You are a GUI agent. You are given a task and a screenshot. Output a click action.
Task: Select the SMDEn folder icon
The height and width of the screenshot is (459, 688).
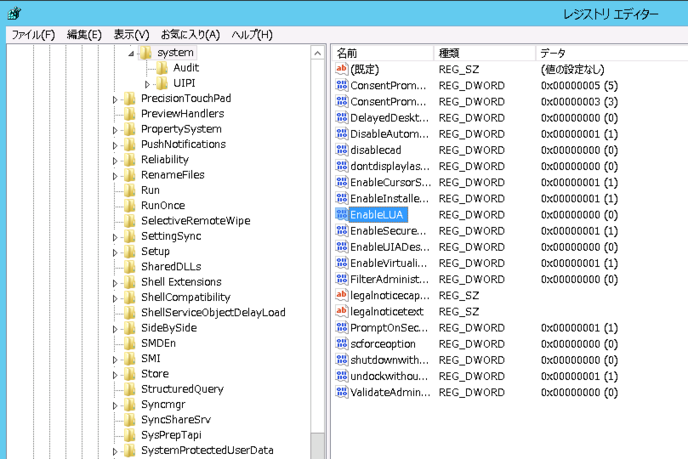129,343
